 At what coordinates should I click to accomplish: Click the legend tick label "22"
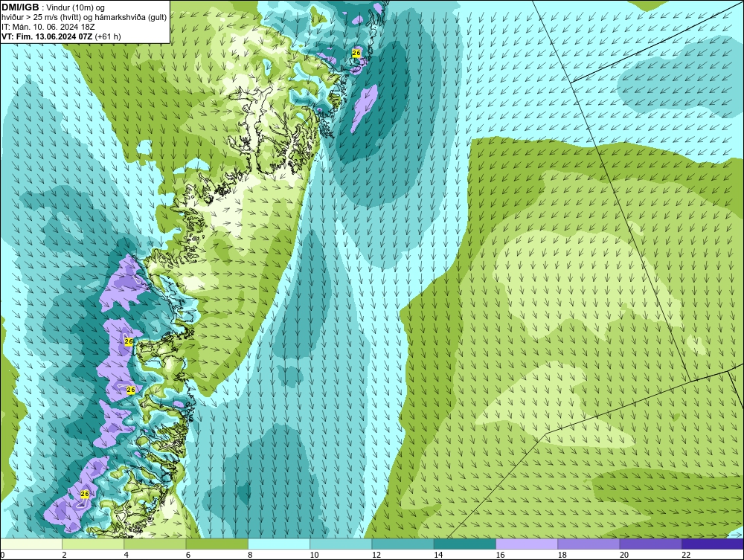[686, 556]
